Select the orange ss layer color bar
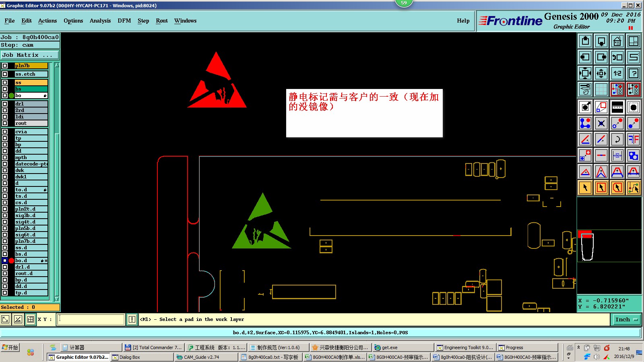The image size is (644, 362). pyautogui.click(x=31, y=83)
